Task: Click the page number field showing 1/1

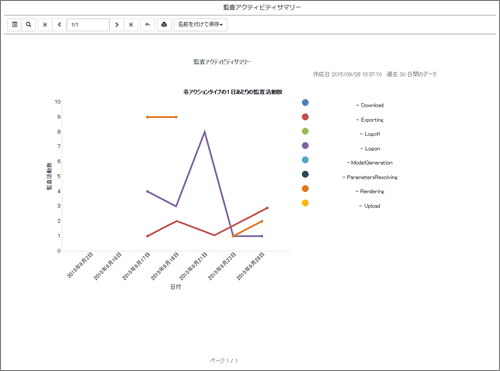Action: [88, 25]
